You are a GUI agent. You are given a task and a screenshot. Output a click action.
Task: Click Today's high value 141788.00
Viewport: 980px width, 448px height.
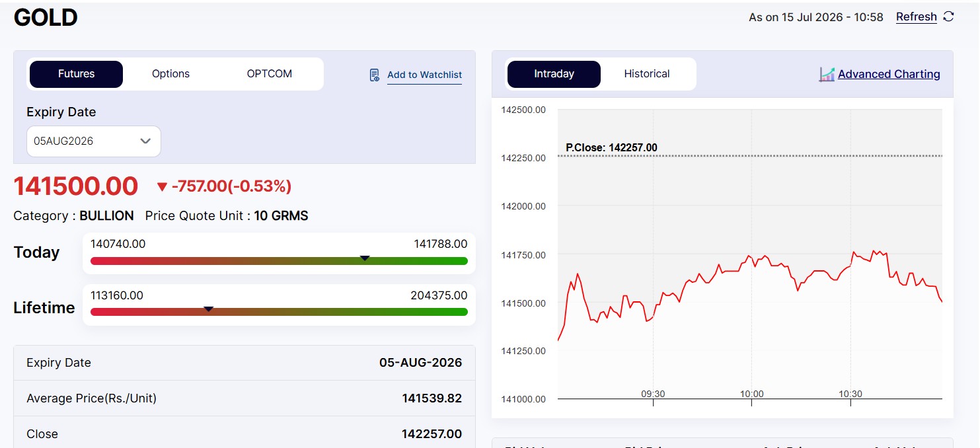pos(441,244)
